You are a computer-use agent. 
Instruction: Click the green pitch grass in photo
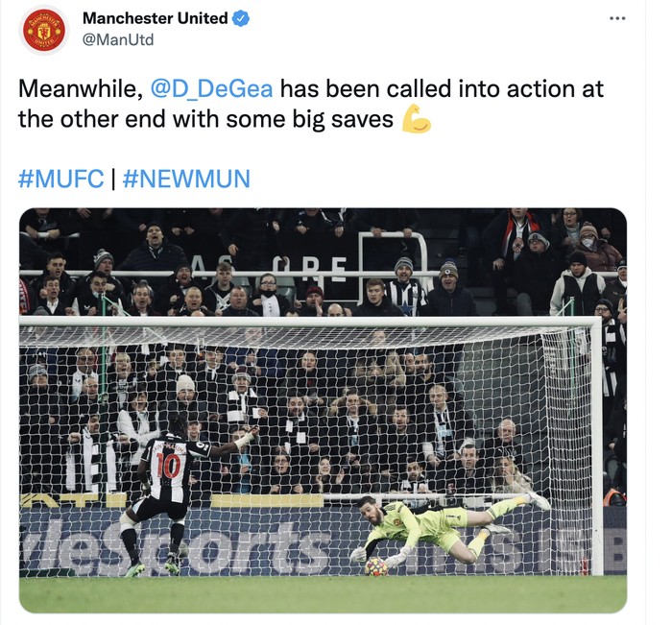coord(317,595)
